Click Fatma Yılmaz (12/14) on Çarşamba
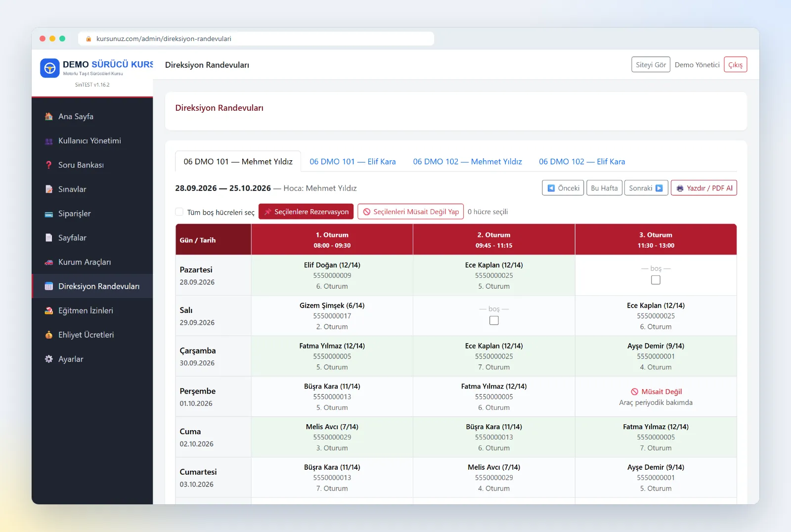Screen dimensions: 791x532 pyautogui.click(x=332, y=356)
